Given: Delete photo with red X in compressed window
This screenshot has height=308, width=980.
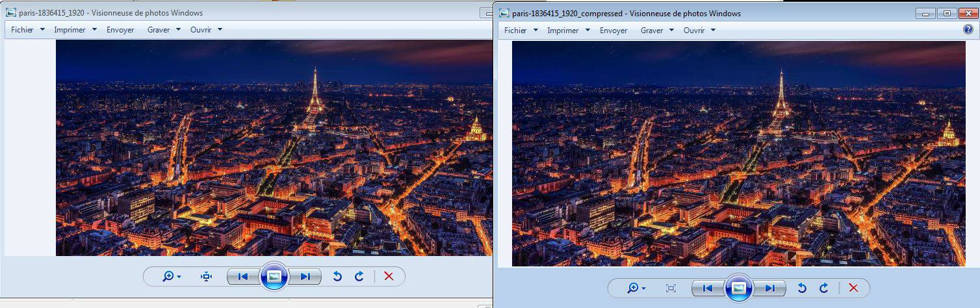Looking at the screenshot, I should [853, 288].
